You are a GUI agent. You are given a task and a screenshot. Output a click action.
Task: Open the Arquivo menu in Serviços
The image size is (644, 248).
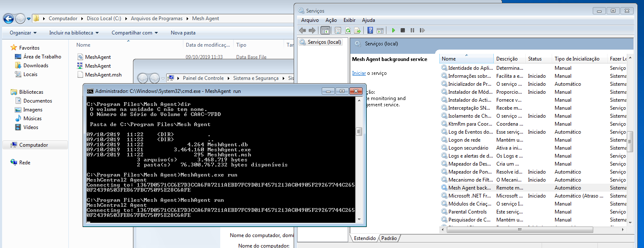point(310,20)
